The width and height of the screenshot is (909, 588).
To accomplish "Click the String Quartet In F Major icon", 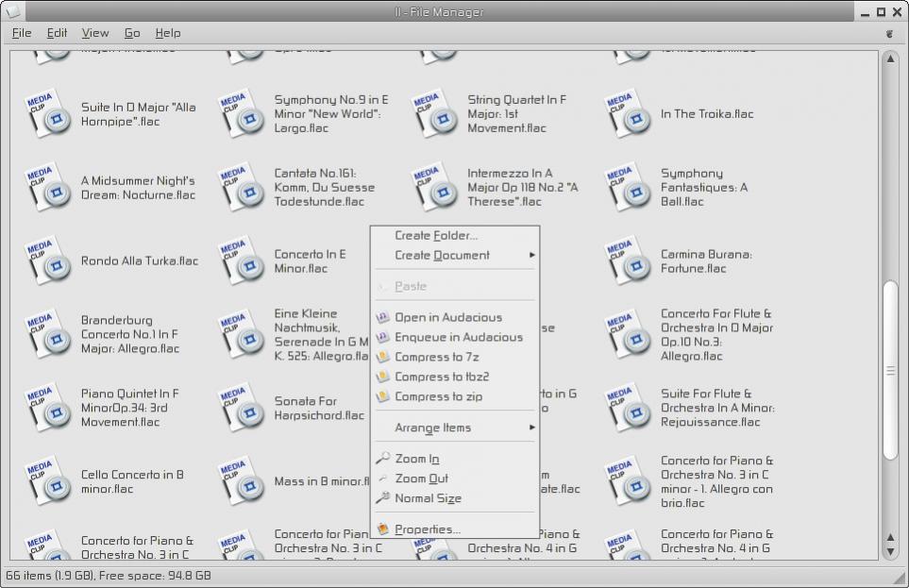I will [x=434, y=114].
